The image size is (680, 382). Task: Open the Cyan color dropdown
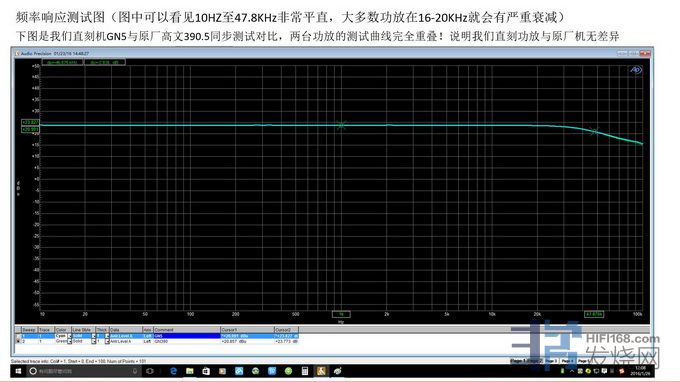click(69, 336)
